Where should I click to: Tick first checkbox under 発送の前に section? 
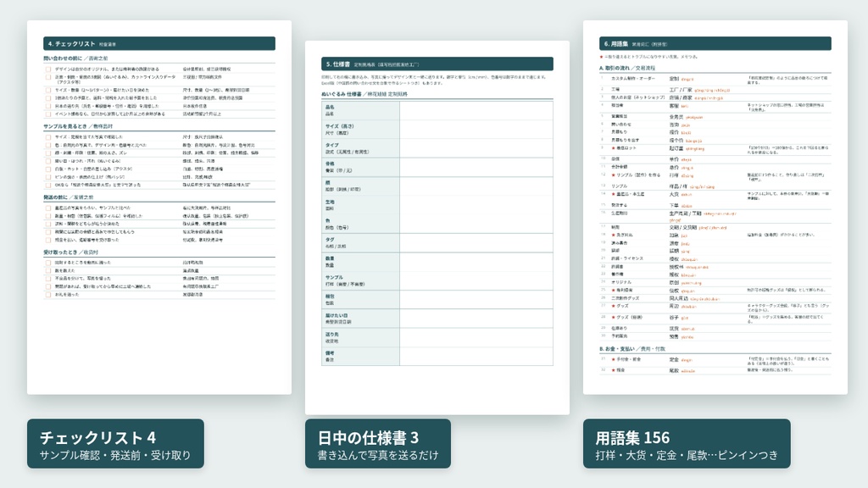(x=48, y=208)
